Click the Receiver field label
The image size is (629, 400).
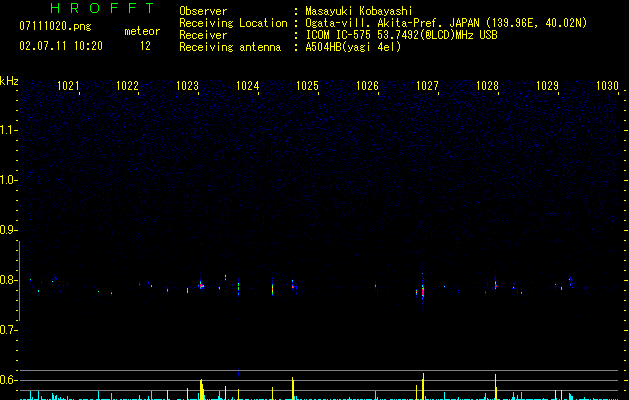point(203,35)
